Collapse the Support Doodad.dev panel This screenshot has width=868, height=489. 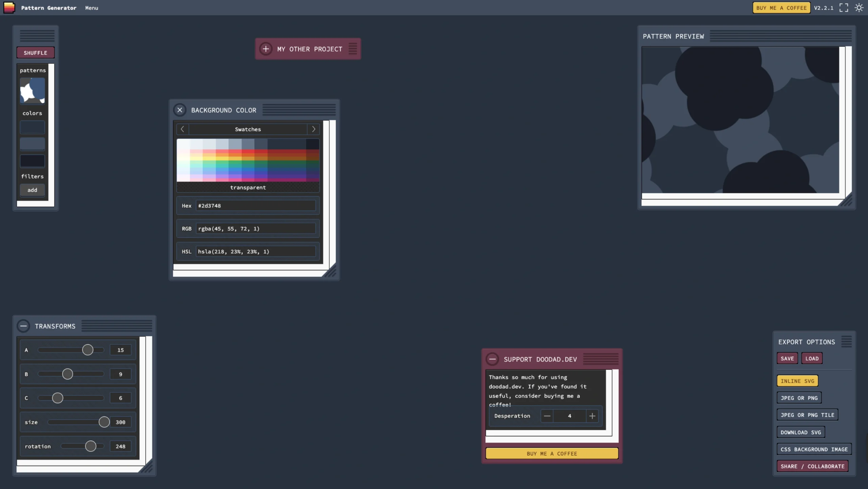(x=492, y=359)
